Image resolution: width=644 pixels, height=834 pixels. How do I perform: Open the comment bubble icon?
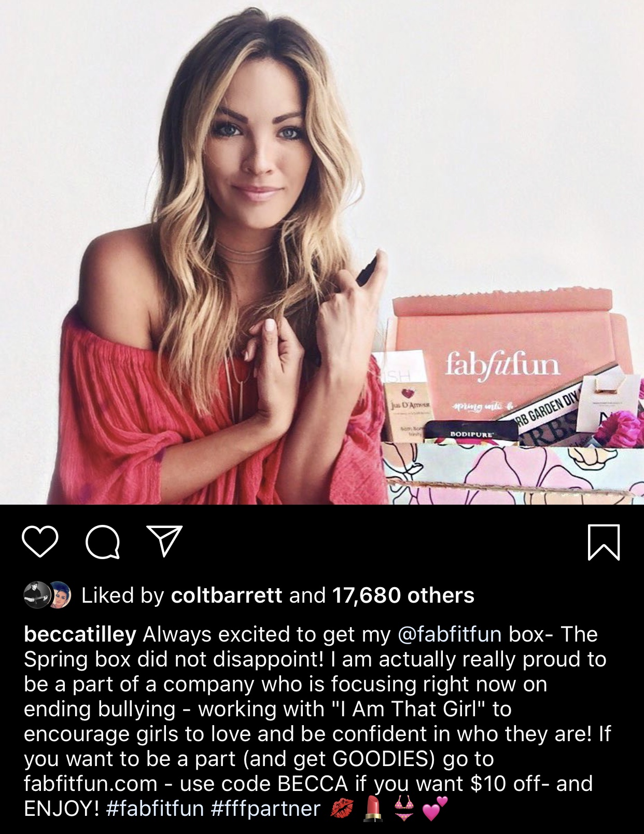pyautogui.click(x=103, y=542)
